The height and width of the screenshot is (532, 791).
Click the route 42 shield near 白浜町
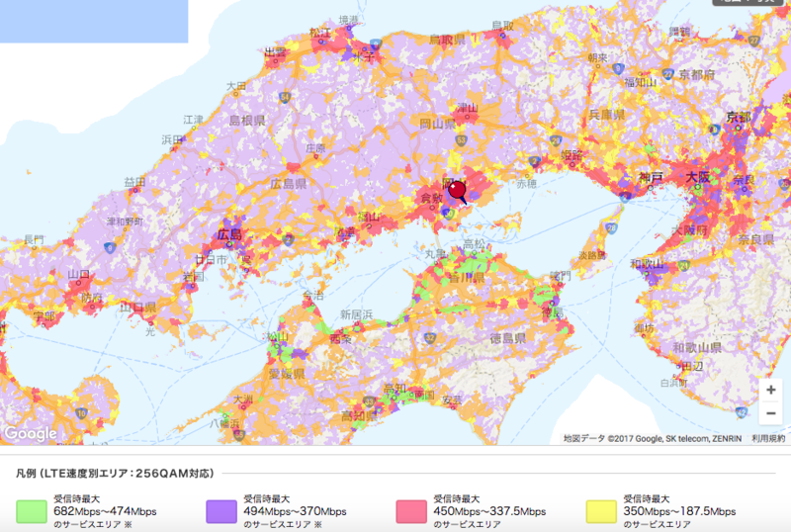click(741, 412)
